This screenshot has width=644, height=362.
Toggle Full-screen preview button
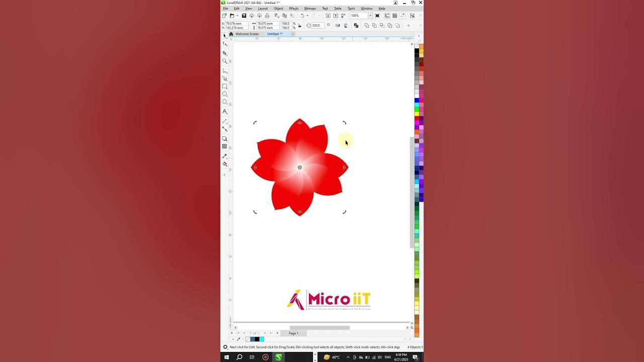pyautogui.click(x=377, y=16)
